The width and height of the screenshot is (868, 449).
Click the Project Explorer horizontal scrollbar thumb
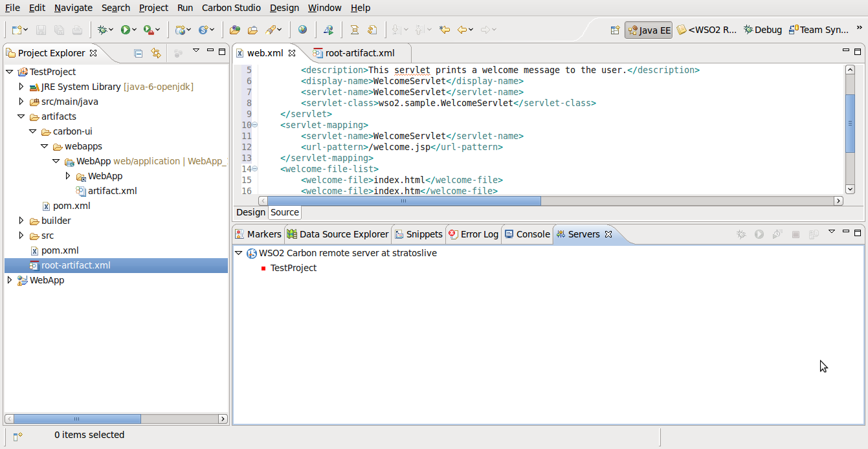pos(77,419)
